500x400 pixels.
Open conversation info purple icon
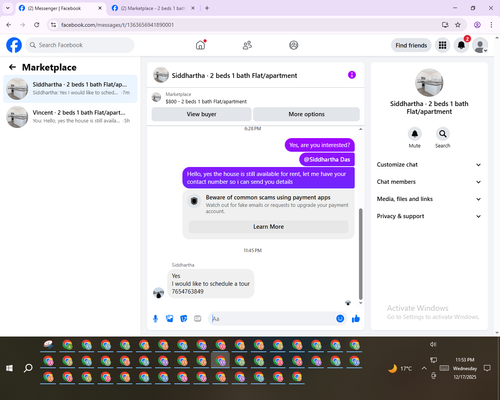(x=352, y=75)
